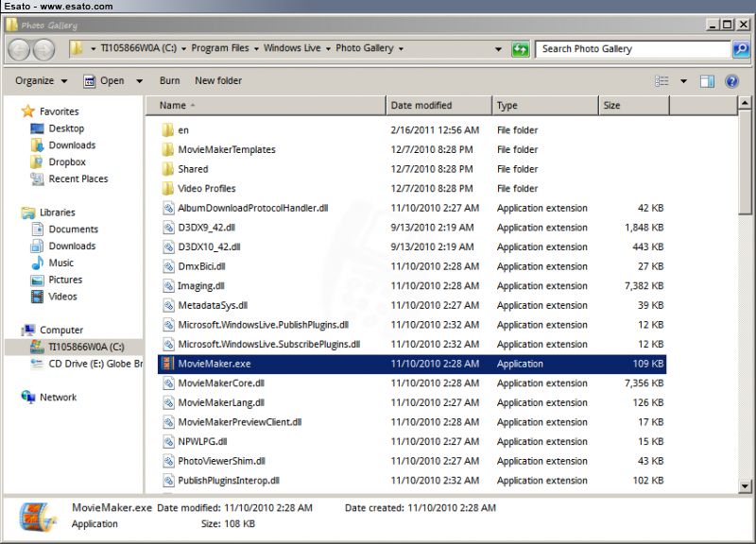
Task: Select Desktop in Favorites
Action: tap(66, 128)
